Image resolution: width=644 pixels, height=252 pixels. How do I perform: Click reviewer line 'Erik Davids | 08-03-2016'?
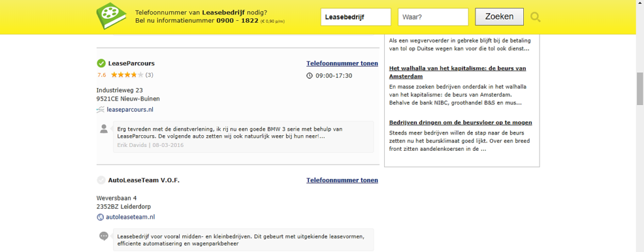[150, 145]
